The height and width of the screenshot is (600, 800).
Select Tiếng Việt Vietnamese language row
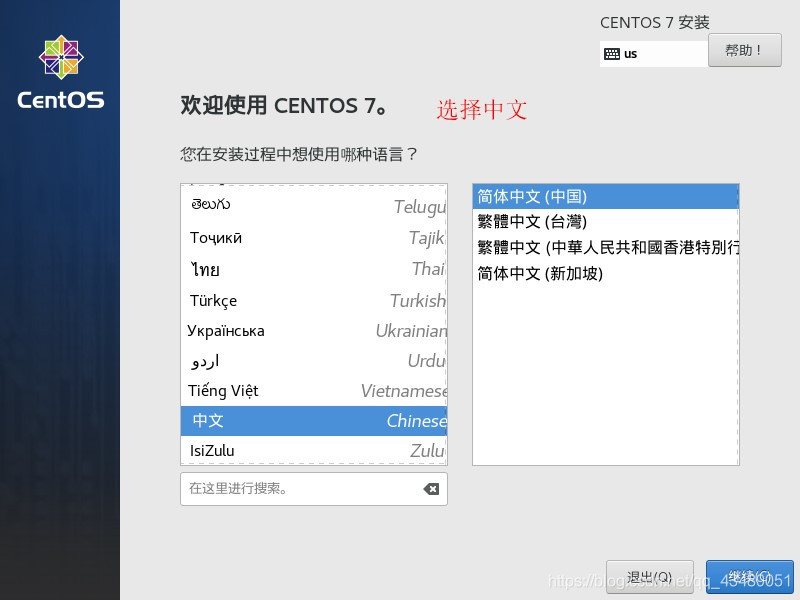pyautogui.click(x=314, y=391)
